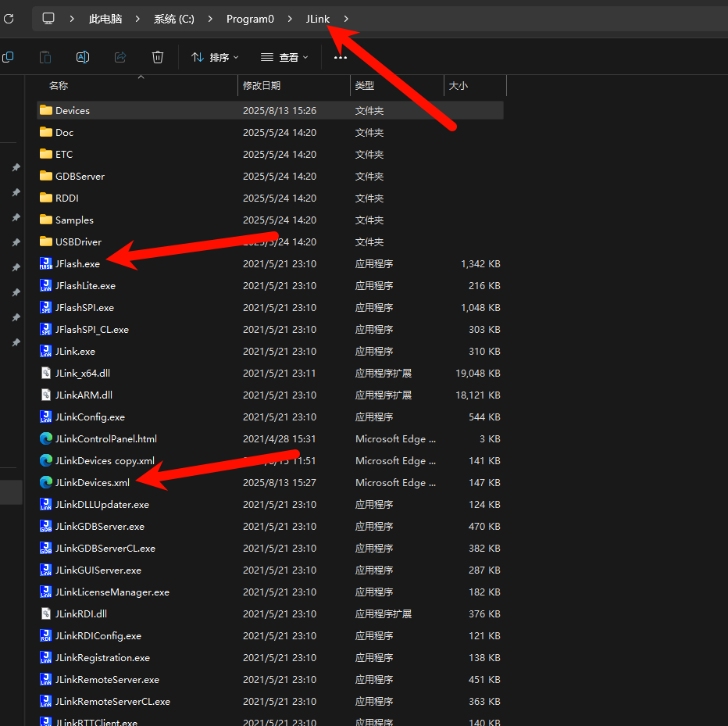728x726 pixels.
Task: Select the Samples folder row
Action: [270, 220]
